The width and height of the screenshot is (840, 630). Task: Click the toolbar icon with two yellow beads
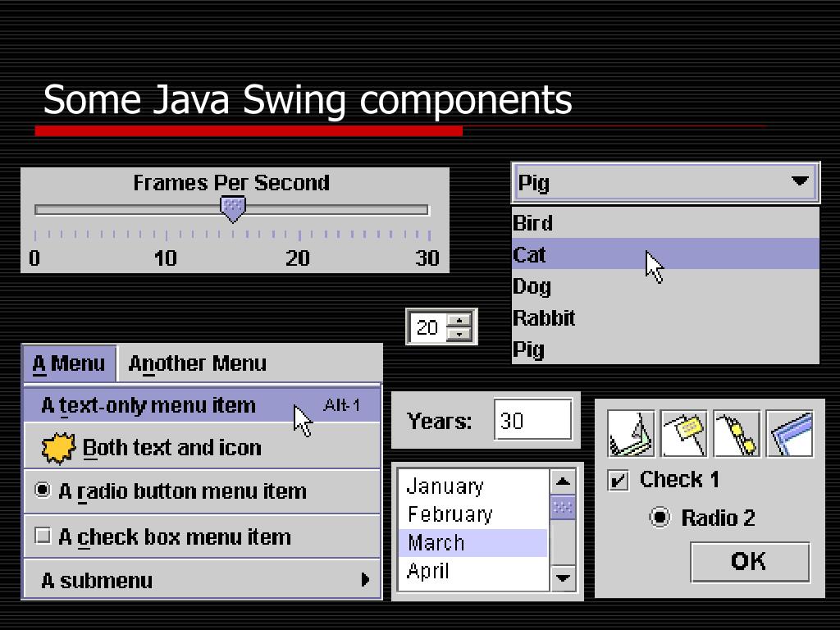737,434
